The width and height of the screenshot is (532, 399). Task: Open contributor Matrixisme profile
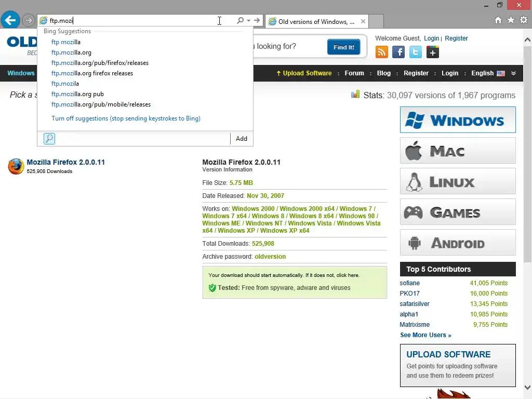[415, 325]
